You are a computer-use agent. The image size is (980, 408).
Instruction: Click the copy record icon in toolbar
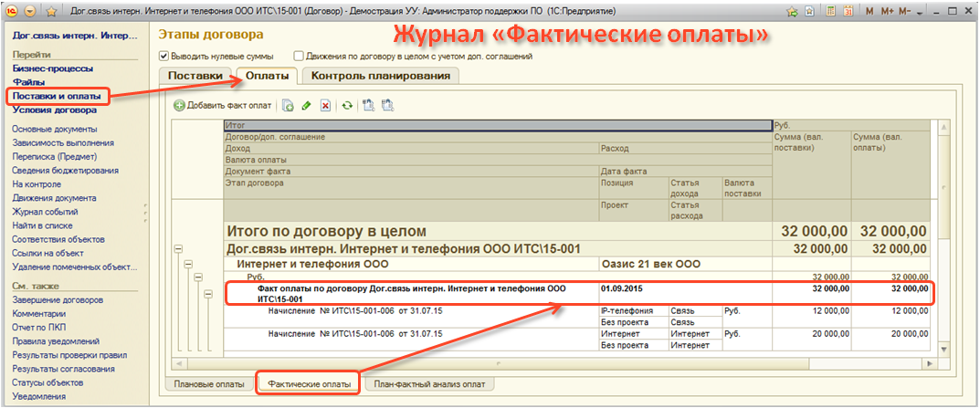coord(288,106)
